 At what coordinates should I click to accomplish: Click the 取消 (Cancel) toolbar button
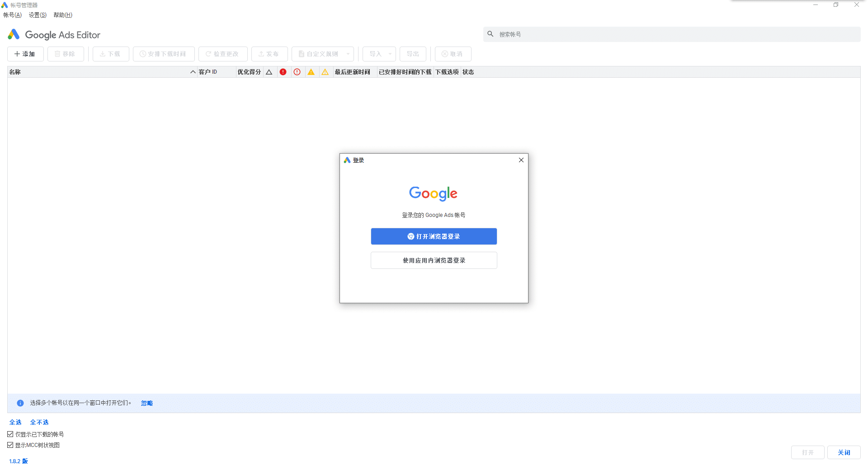(453, 54)
